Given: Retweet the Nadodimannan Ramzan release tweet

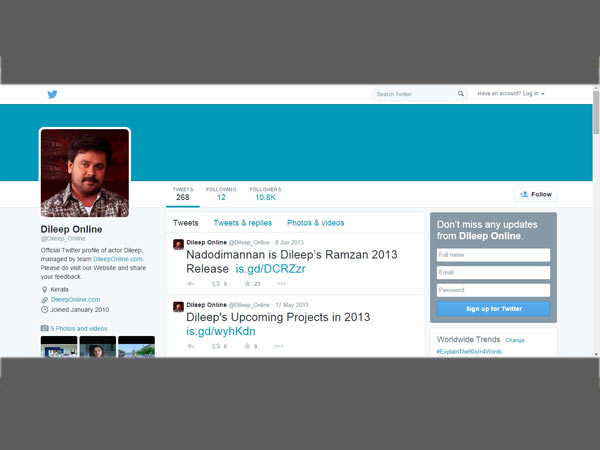Looking at the screenshot, I should [x=215, y=284].
